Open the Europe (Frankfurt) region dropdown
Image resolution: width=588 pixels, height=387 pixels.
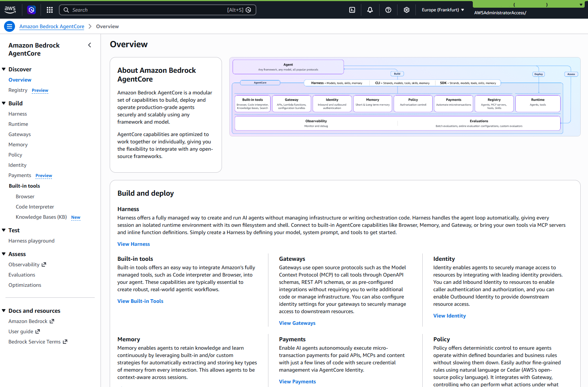click(x=443, y=10)
